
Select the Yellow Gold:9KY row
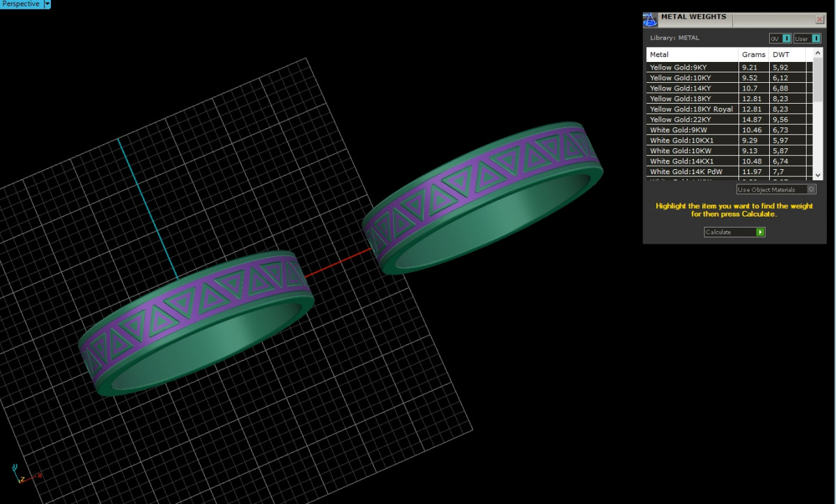[729, 68]
